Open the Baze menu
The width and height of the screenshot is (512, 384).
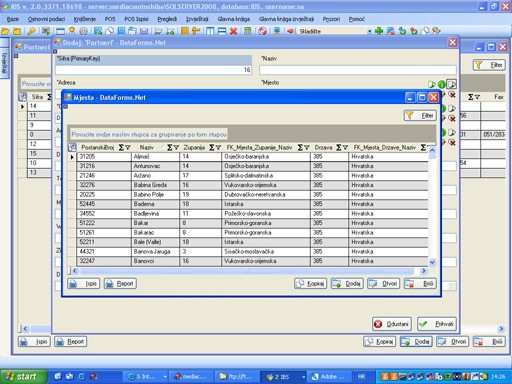pos(13,19)
